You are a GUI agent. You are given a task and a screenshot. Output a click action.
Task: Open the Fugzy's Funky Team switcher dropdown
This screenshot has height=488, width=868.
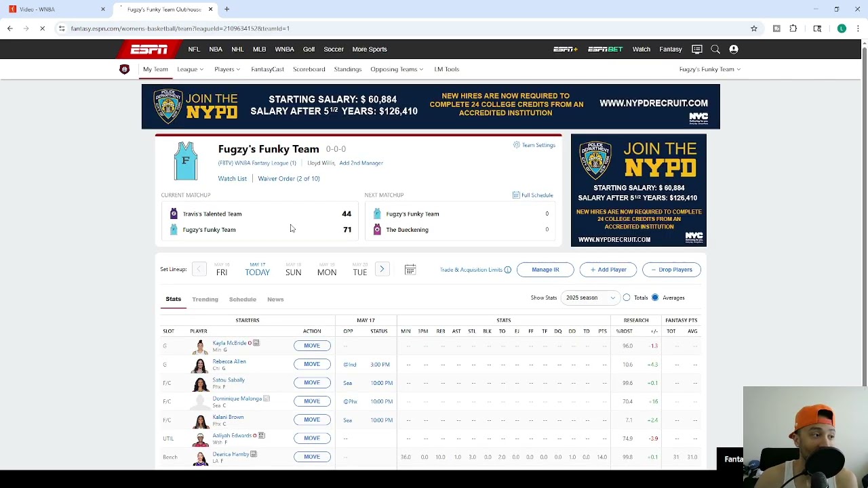[709, 69]
